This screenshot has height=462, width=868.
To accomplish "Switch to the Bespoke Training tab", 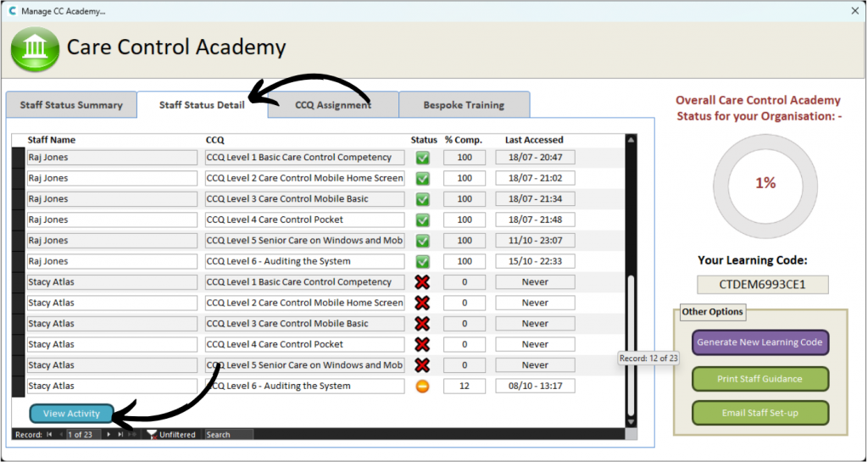I will [x=464, y=105].
